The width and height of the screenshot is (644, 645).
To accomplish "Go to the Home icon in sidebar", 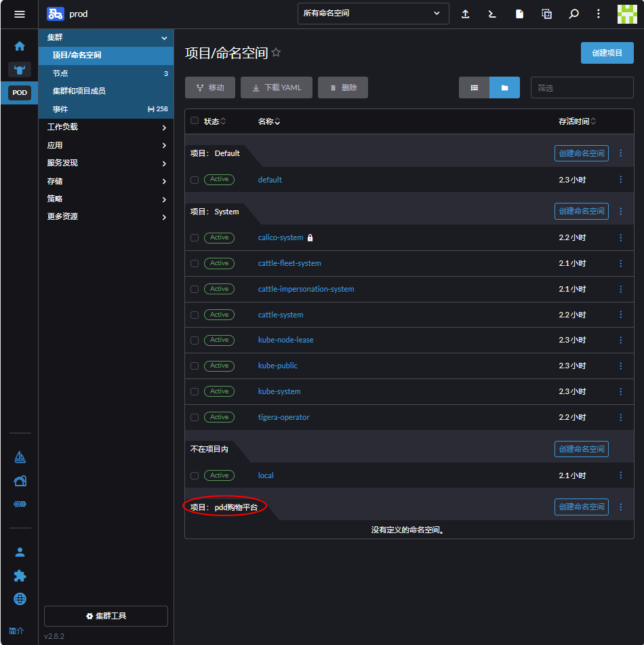I will click(20, 46).
